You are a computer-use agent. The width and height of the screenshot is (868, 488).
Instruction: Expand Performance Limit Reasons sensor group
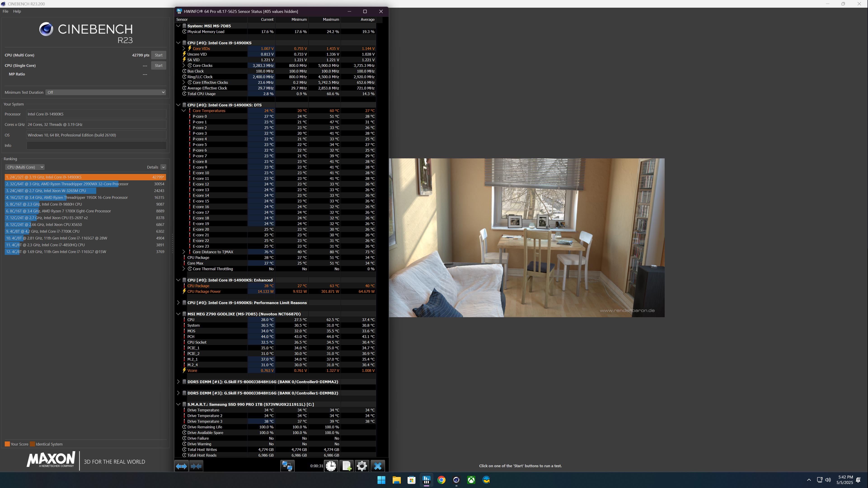pos(178,303)
